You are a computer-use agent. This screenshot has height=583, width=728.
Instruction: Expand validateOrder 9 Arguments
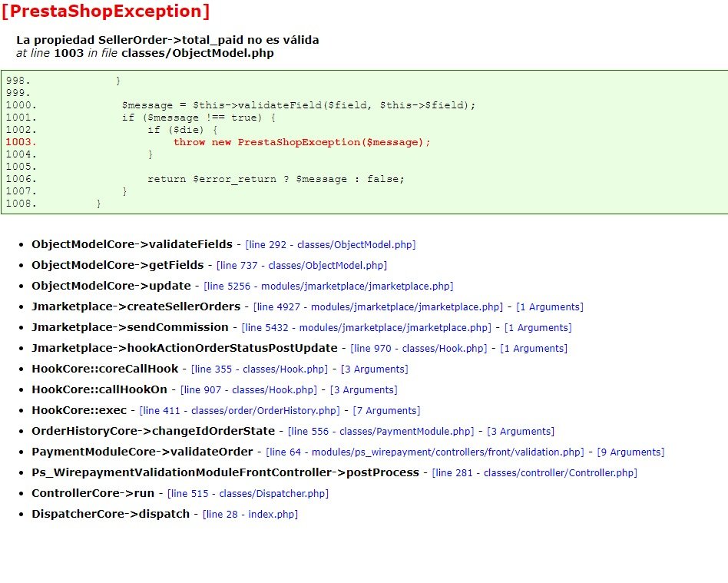pyautogui.click(x=630, y=452)
